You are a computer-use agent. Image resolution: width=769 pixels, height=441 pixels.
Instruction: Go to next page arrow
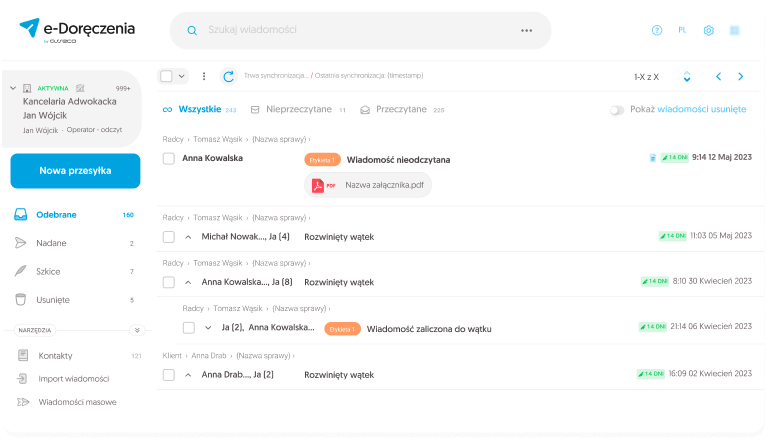[x=740, y=76]
